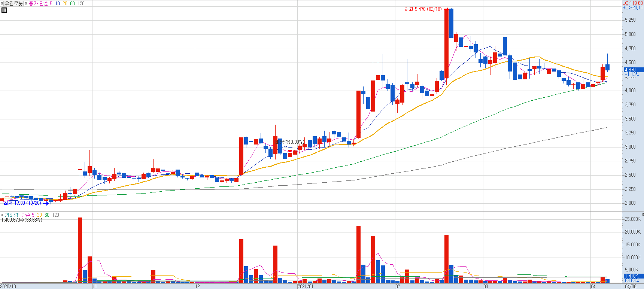Click the 1,409,679주(63.63%) volume readout
644x289 pixels.
[x=22, y=220]
